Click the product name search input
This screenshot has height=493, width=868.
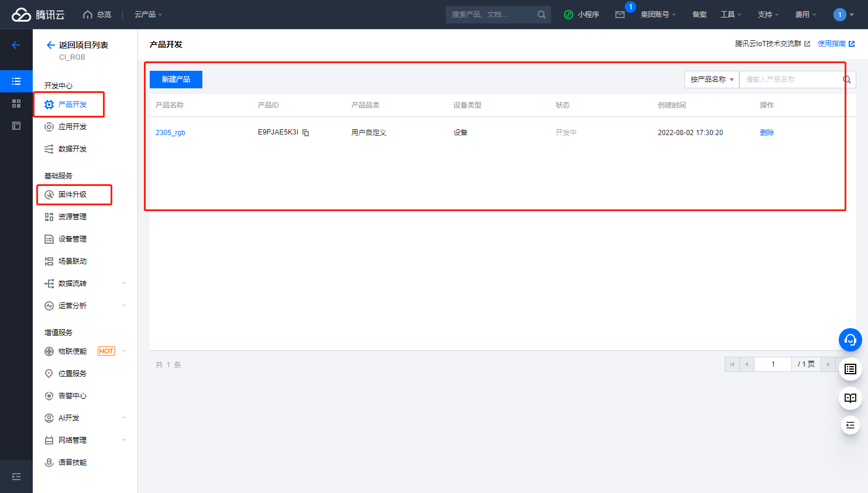[x=790, y=80]
